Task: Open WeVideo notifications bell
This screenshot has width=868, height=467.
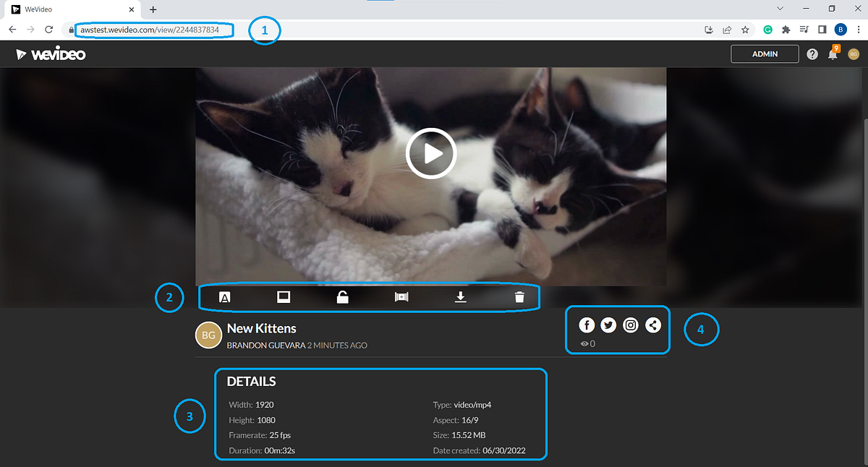Action: tap(833, 53)
